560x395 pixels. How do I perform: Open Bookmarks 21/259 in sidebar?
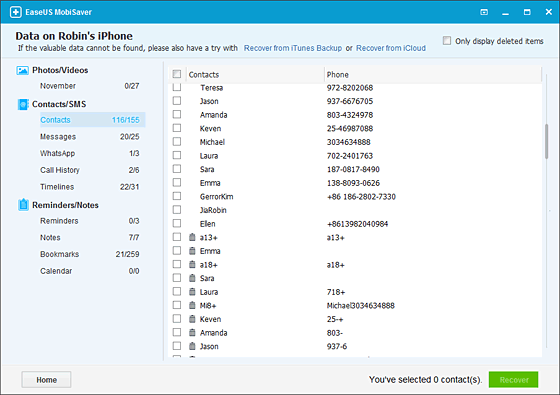(90, 254)
